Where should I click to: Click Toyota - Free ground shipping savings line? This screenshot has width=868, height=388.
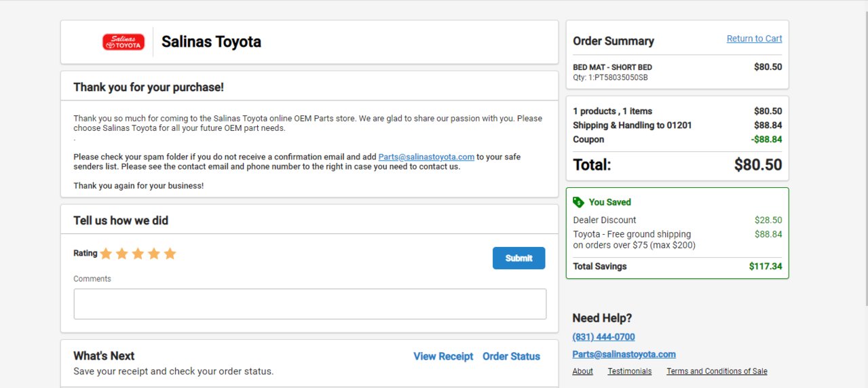click(x=634, y=239)
